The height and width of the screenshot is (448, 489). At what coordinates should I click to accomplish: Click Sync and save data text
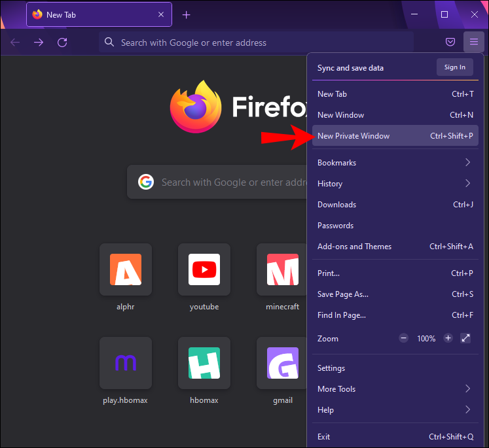pos(350,68)
